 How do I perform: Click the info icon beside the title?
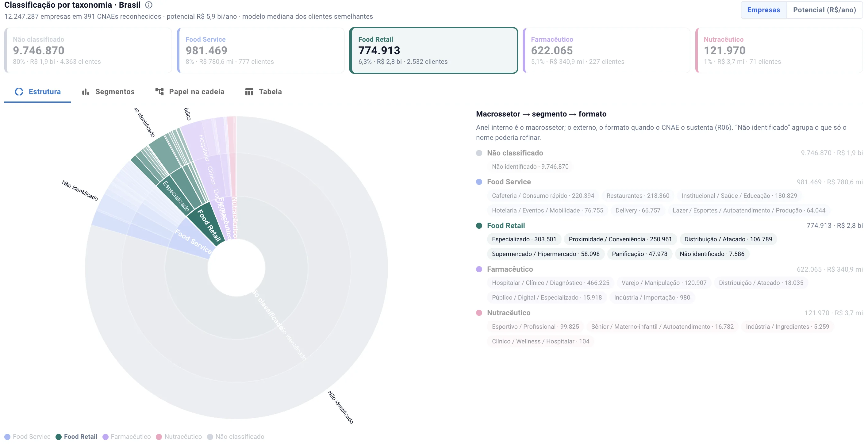[x=148, y=5]
